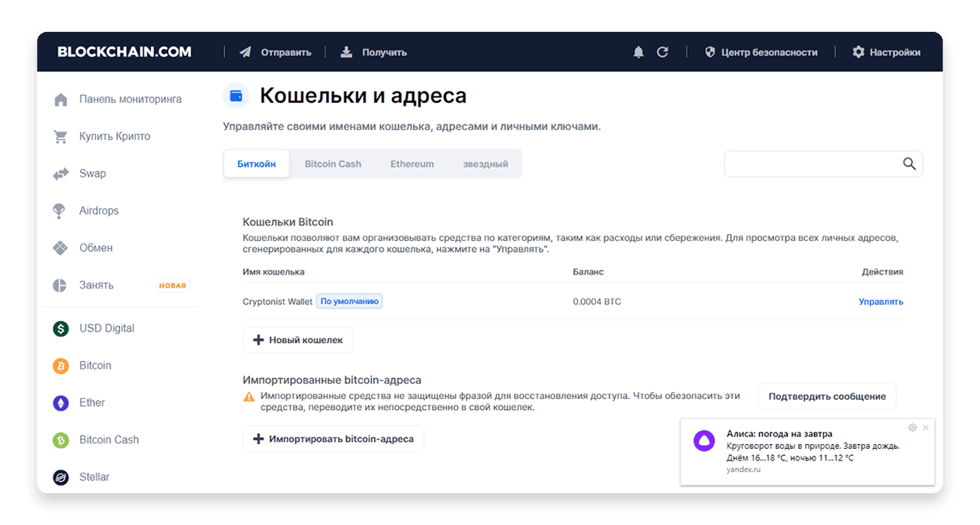Click the purple Alice notification icon

pyautogui.click(x=704, y=441)
